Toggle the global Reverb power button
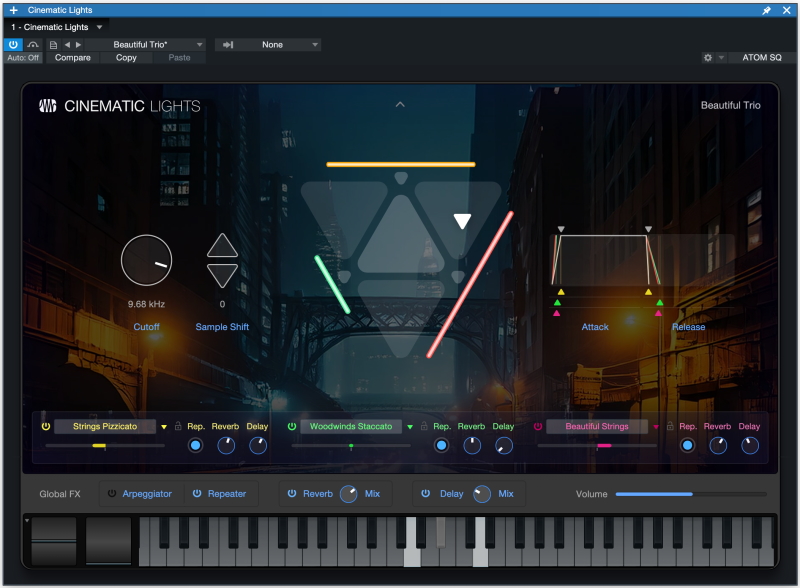 pos(292,494)
